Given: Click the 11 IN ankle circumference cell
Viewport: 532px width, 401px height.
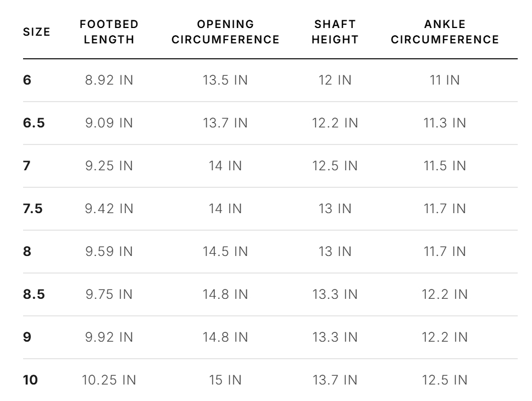Looking at the screenshot, I should pos(445,80).
